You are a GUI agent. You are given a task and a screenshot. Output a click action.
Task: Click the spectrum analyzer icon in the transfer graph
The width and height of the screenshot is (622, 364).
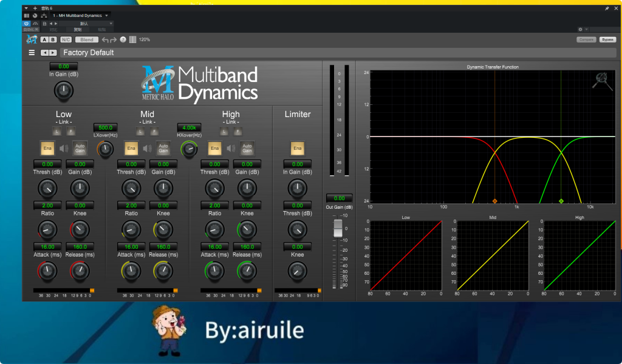[602, 81]
